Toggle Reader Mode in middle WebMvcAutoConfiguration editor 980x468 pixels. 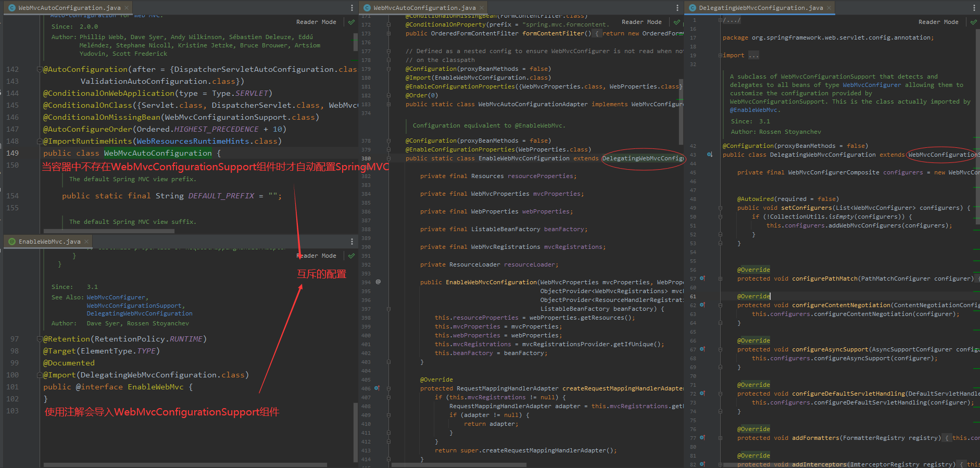(x=642, y=22)
